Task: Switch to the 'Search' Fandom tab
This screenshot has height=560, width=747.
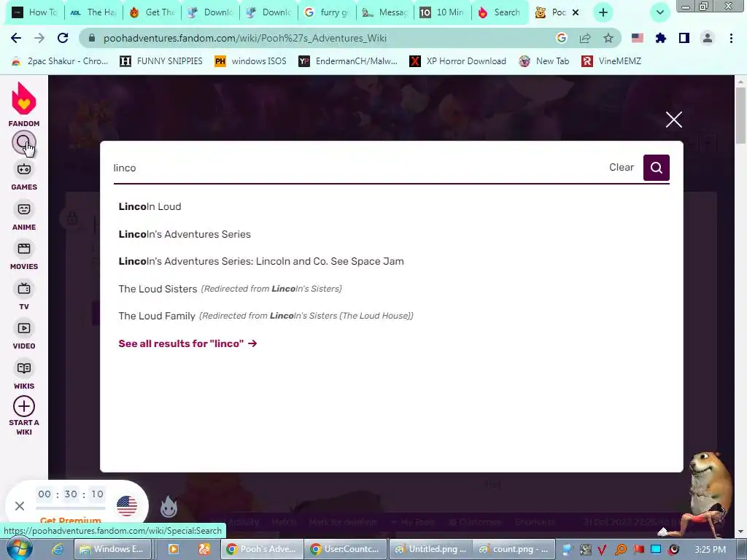Action: pos(500,12)
